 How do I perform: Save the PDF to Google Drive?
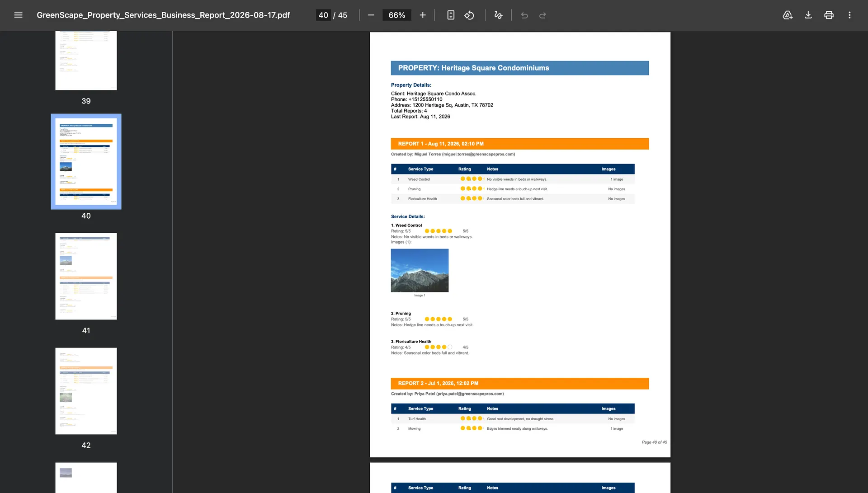tap(788, 15)
